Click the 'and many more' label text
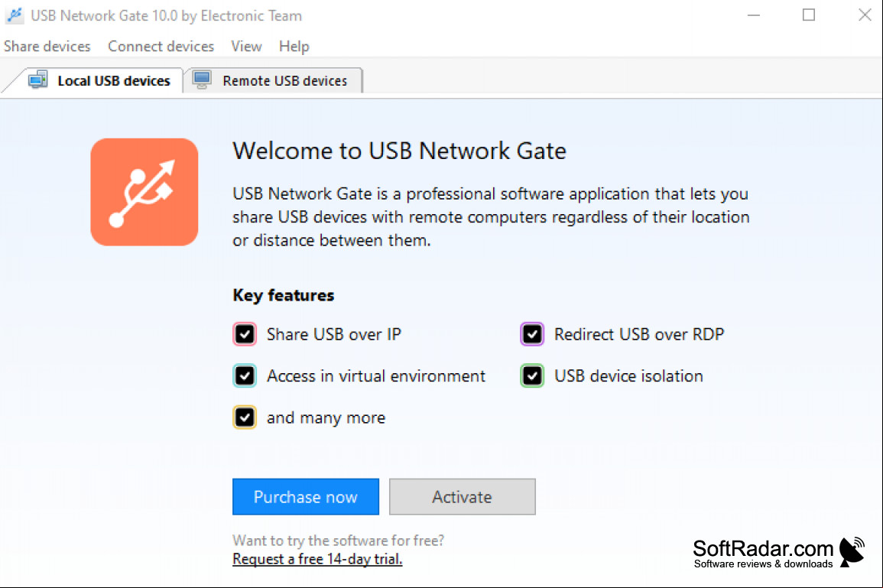The image size is (883, 588). (x=326, y=418)
